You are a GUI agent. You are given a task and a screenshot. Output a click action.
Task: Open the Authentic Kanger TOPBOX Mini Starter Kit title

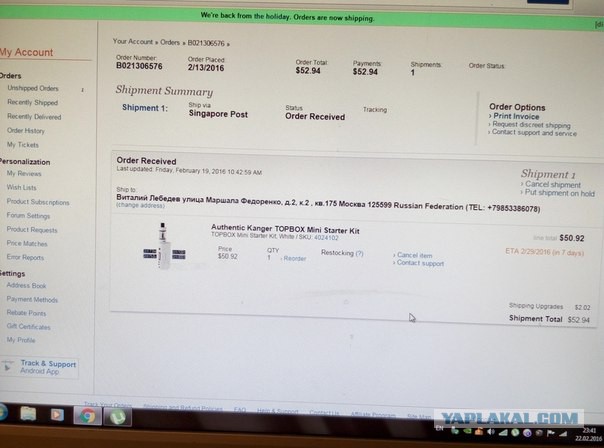pos(285,230)
